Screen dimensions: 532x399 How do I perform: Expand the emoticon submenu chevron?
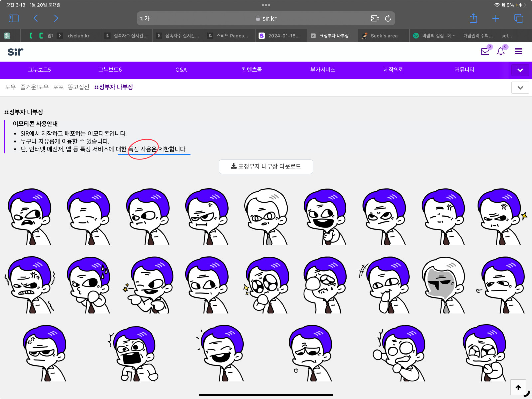[x=520, y=88]
